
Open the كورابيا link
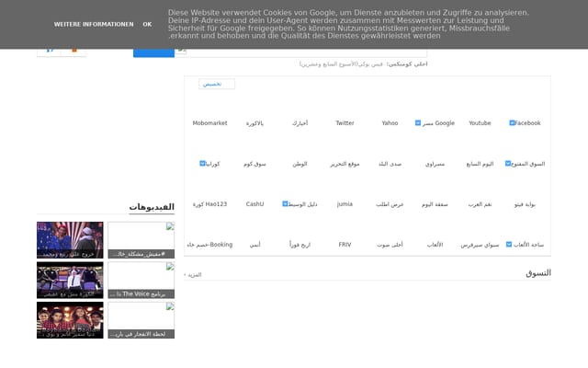point(212,164)
